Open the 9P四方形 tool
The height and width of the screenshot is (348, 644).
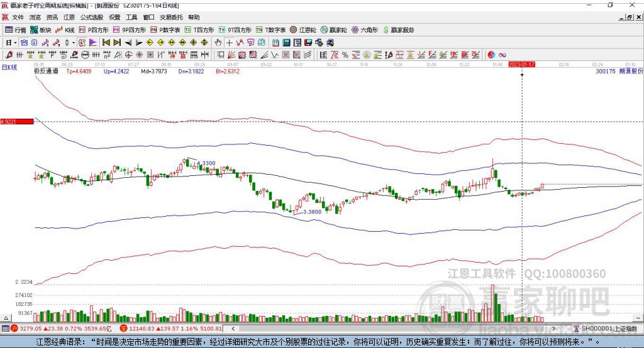pos(130,30)
